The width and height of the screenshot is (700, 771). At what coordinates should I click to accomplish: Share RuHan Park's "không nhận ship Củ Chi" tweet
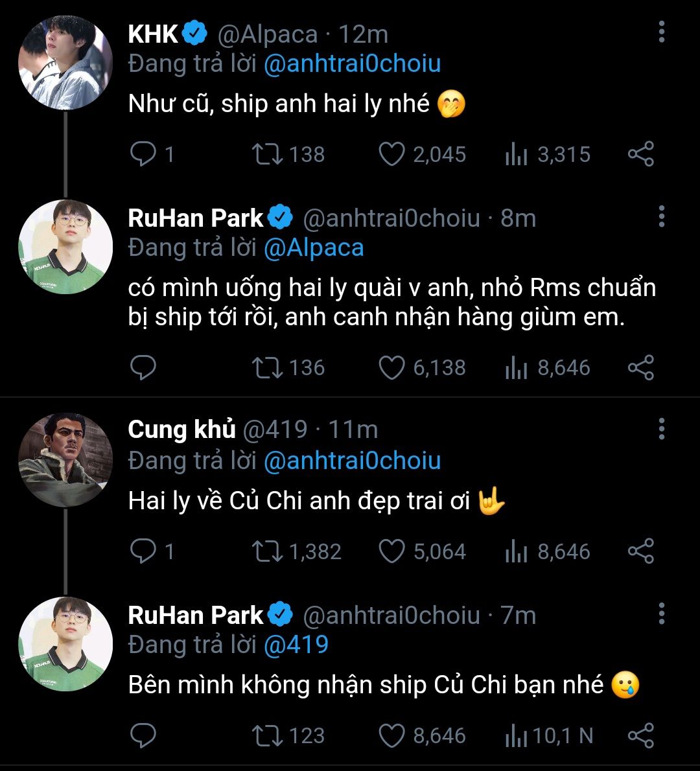pos(640,735)
